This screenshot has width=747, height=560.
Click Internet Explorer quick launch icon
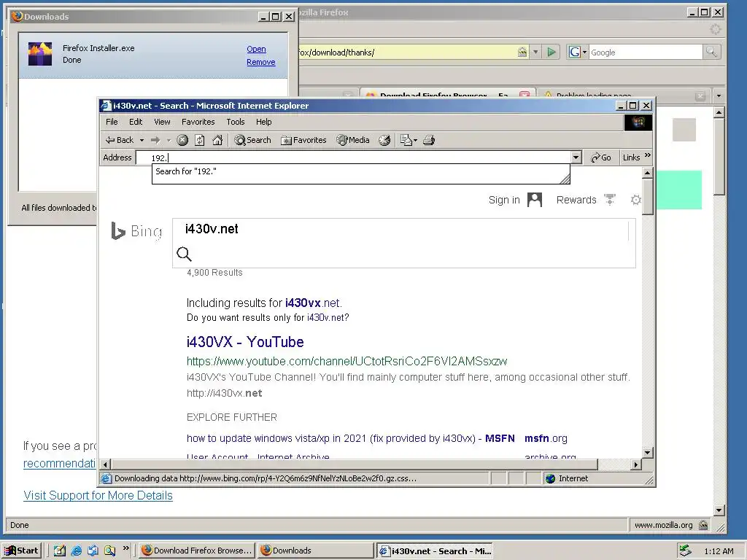coord(76,551)
